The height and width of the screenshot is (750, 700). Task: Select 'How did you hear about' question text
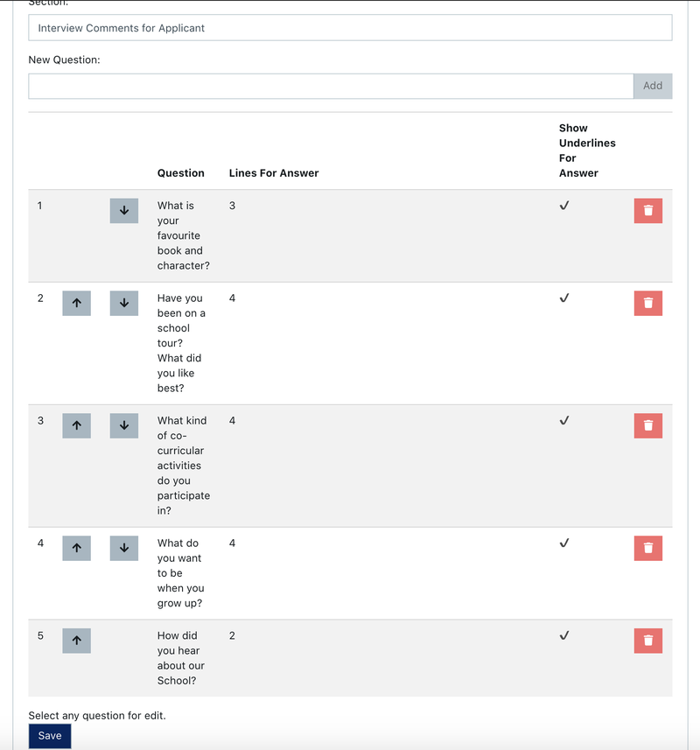click(180, 658)
